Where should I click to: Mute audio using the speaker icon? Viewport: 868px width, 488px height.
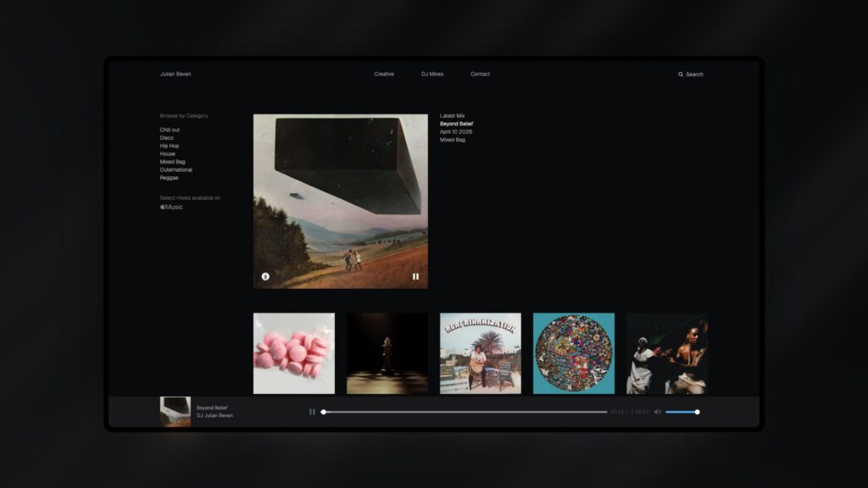point(658,412)
